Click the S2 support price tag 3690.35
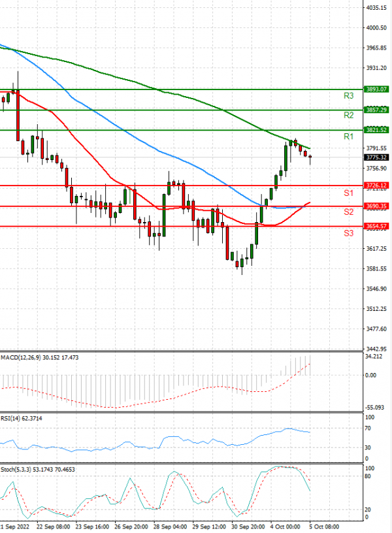The width and height of the screenshot is (392, 533). 376,206
